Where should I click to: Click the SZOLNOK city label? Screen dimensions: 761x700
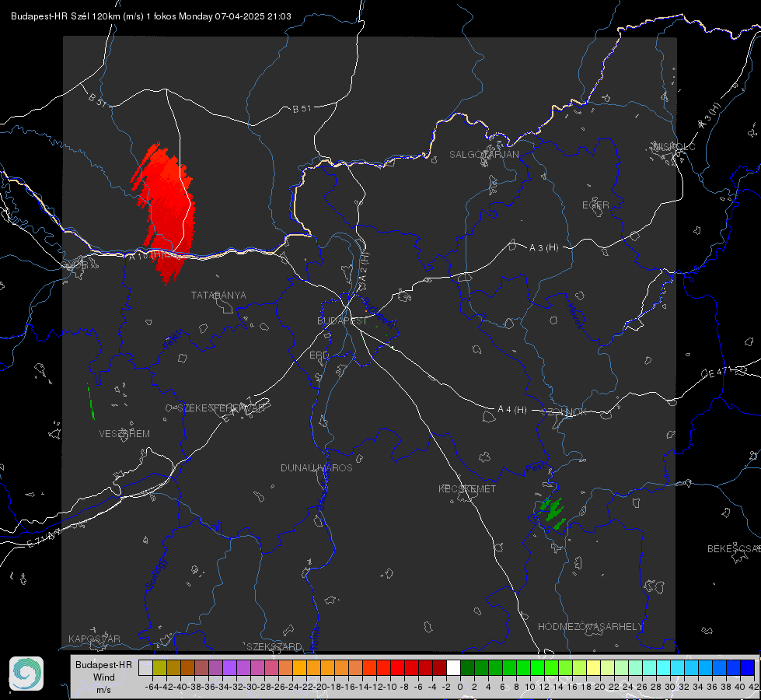[x=564, y=412]
